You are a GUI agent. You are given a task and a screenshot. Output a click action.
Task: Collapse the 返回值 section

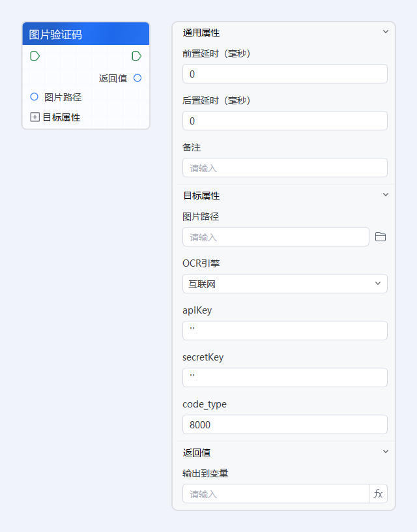[x=385, y=452]
